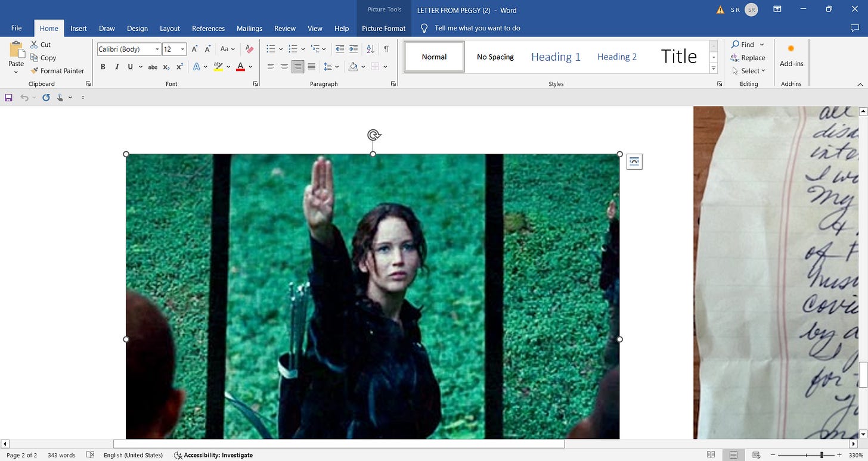Screen dimensions: 868x461
Task: Apply red font color swatch
Action: click(x=241, y=67)
